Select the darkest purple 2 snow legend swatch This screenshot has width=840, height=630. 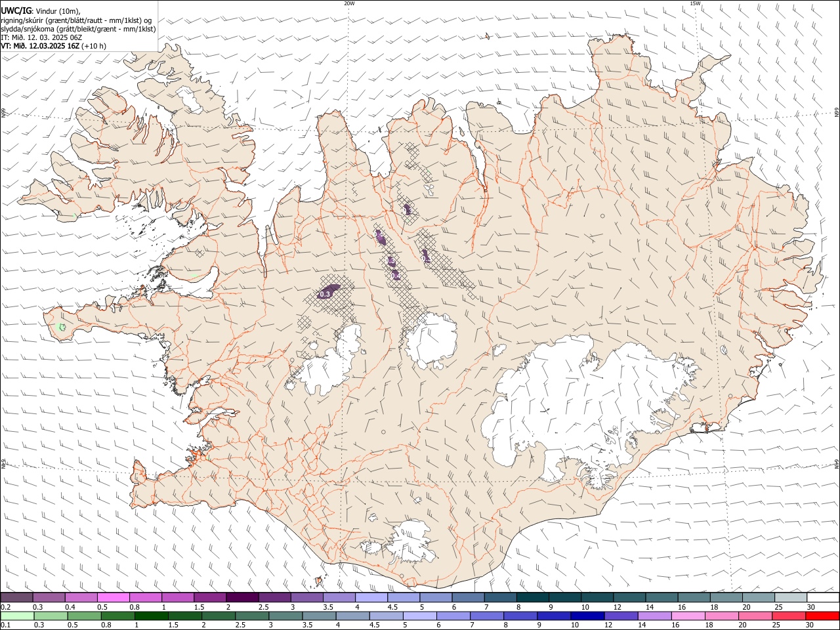(242, 598)
